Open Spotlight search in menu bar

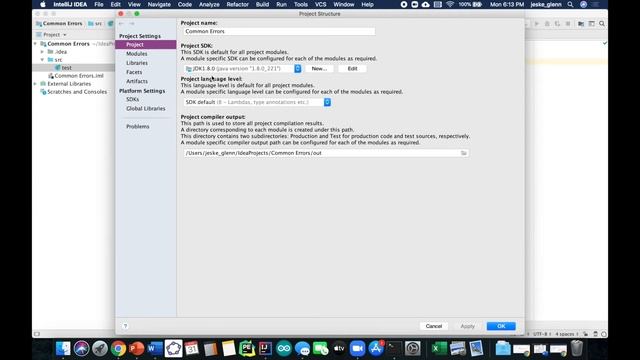coord(570,4)
